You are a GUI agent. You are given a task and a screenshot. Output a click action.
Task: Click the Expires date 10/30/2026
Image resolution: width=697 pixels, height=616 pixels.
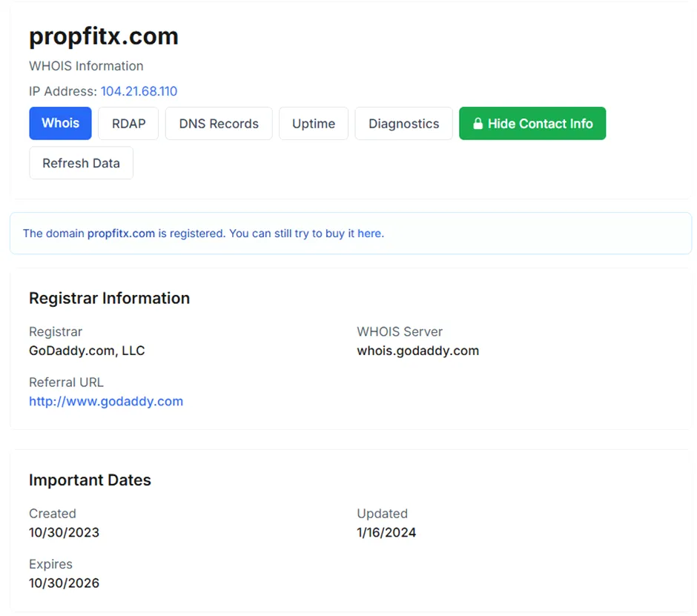point(64,583)
